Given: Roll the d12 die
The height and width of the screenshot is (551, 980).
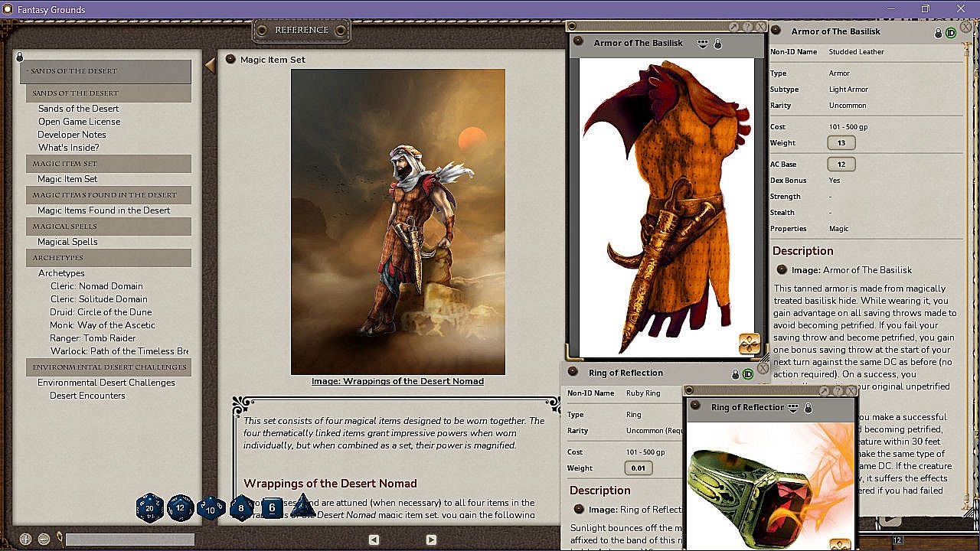Looking at the screenshot, I should [181, 507].
